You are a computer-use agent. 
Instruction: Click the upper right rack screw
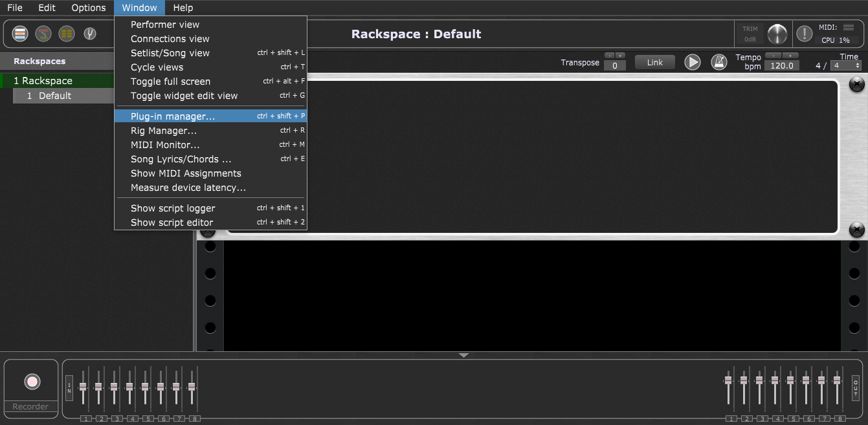[856, 83]
